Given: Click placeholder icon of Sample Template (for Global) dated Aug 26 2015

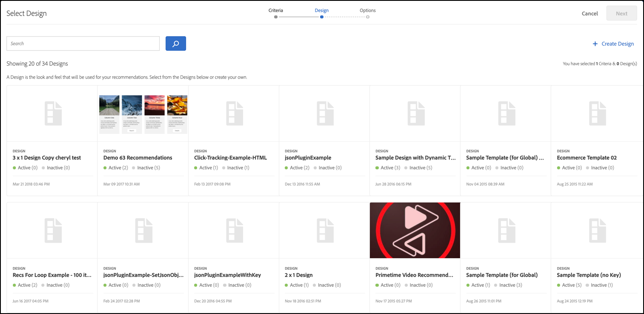Looking at the screenshot, I should 507,231.
